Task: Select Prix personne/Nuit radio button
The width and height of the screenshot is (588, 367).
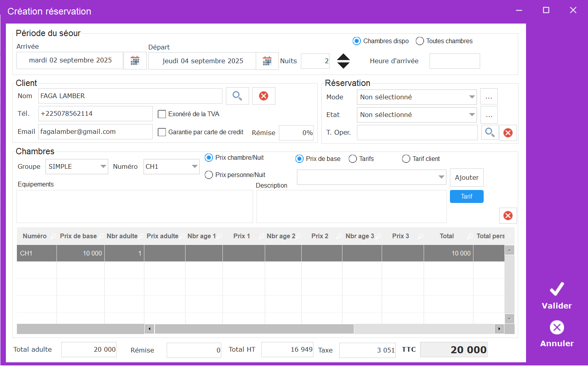Action: [x=209, y=175]
